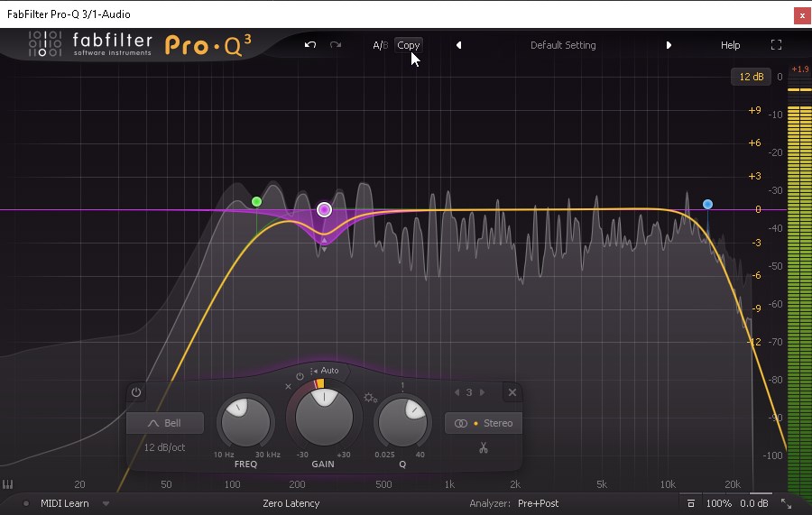The width and height of the screenshot is (812, 515).
Task: Toggle global bypass icon in bottom bar
Action: [691, 503]
